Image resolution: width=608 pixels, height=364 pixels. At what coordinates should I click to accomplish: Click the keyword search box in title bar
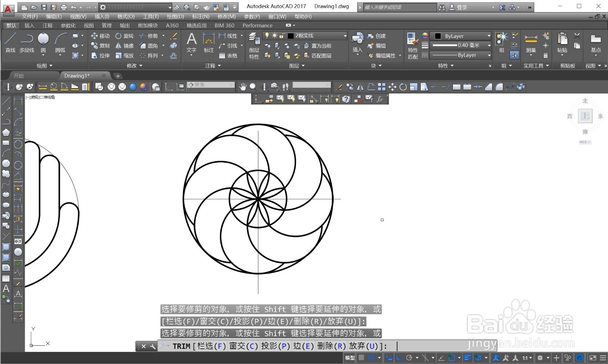pyautogui.click(x=400, y=7)
